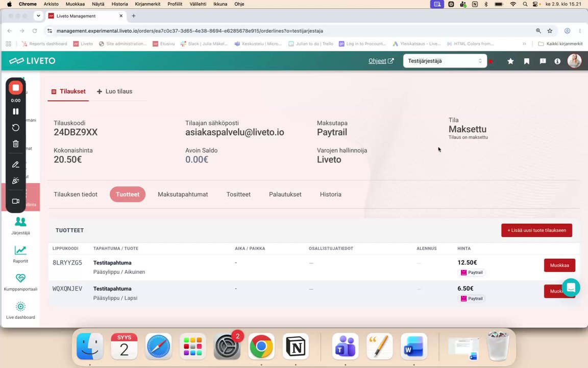The height and width of the screenshot is (368, 588).
Task: Click the star favorites icon in header
Action: [510, 61]
